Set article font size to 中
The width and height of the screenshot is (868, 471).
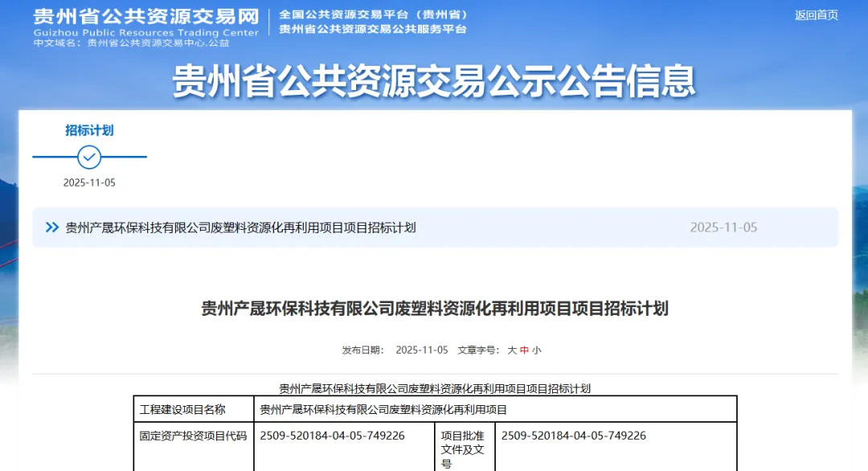pos(524,350)
